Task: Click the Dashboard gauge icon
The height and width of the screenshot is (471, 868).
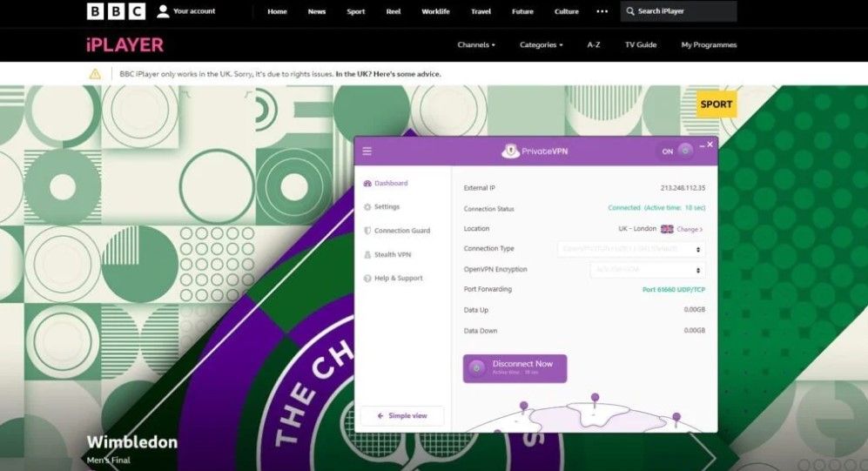Action: (x=367, y=183)
